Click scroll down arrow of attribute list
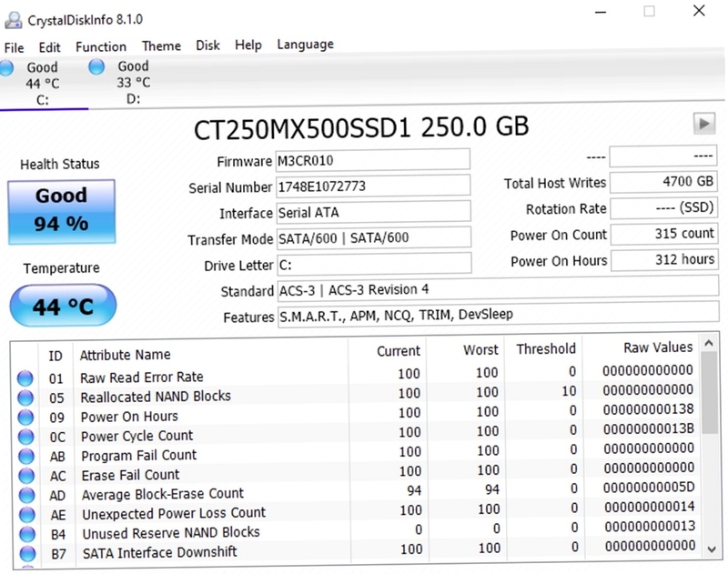This screenshot has width=728, height=574. [x=712, y=549]
